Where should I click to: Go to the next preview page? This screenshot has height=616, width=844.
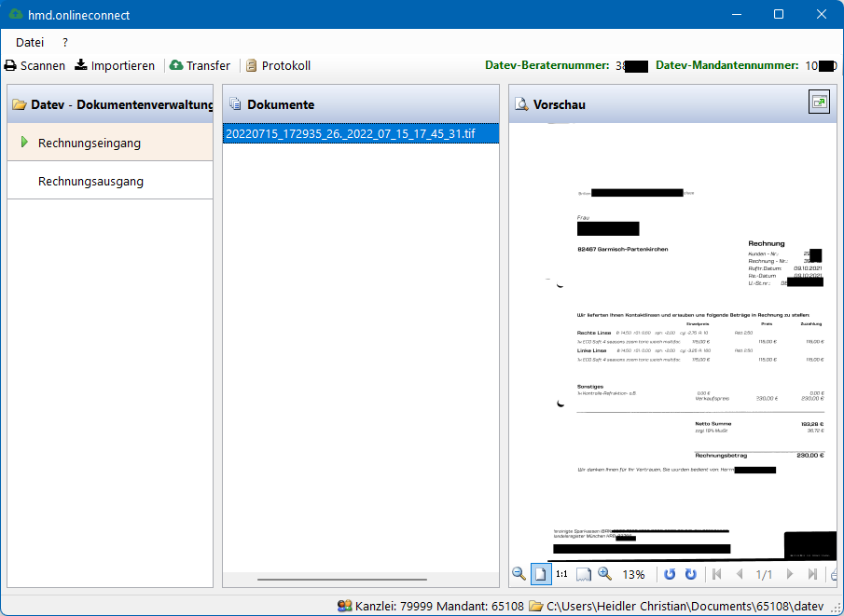788,574
